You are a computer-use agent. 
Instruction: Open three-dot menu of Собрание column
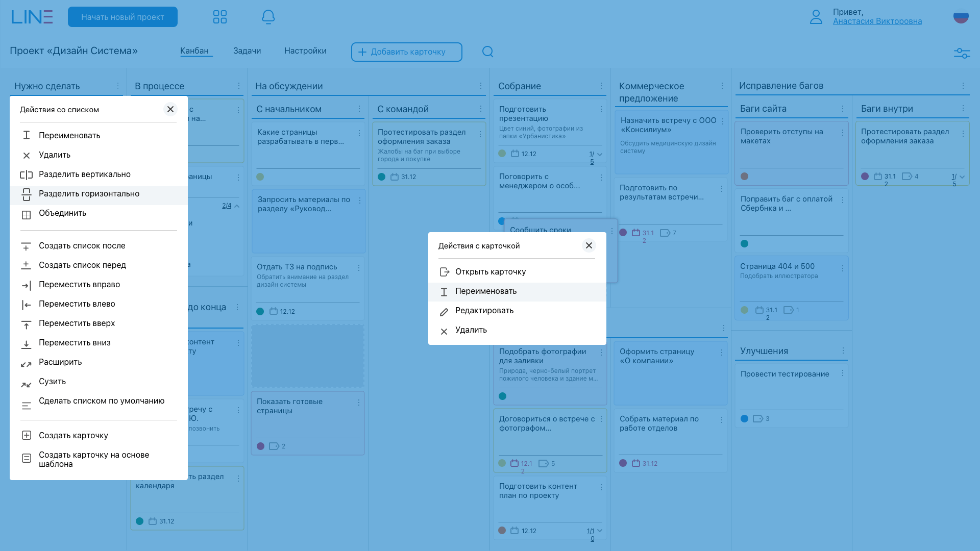601,86
